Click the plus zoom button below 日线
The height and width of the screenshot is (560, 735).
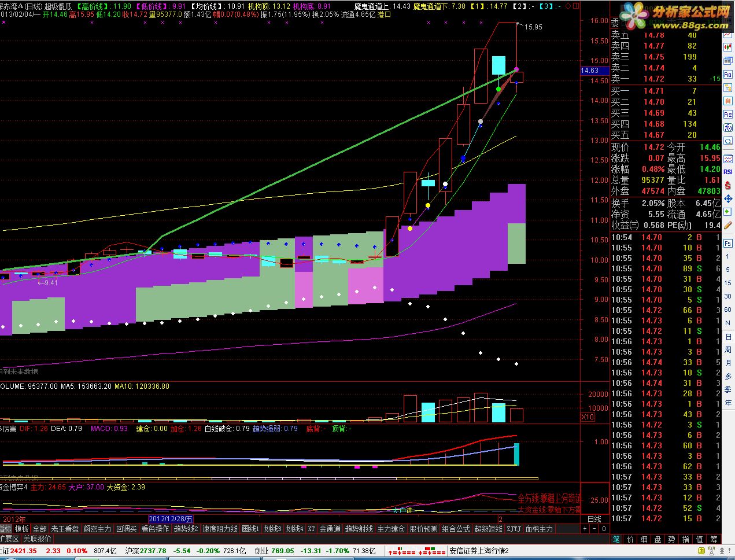(x=585, y=529)
